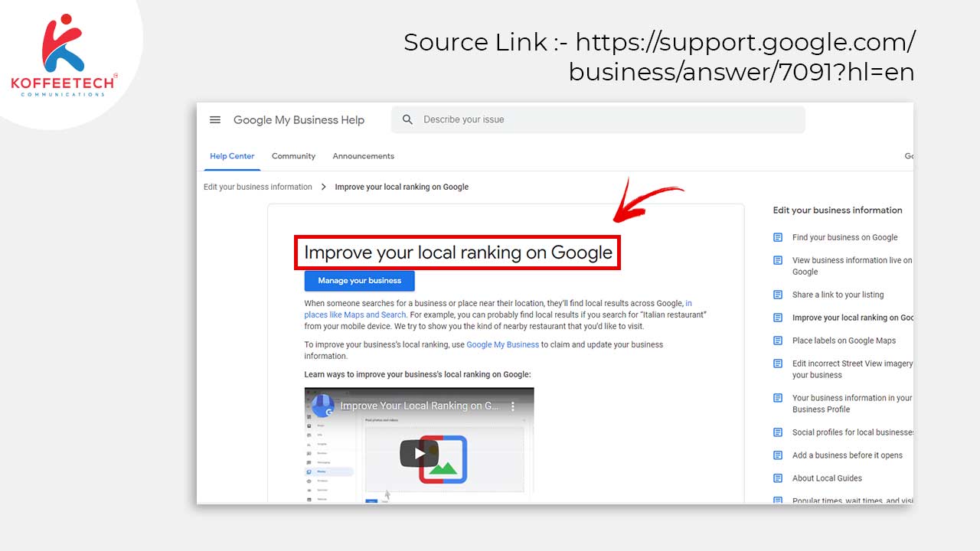This screenshot has width=980, height=551.
Task: Open Place labels on Google Maps article
Action: [x=844, y=341]
